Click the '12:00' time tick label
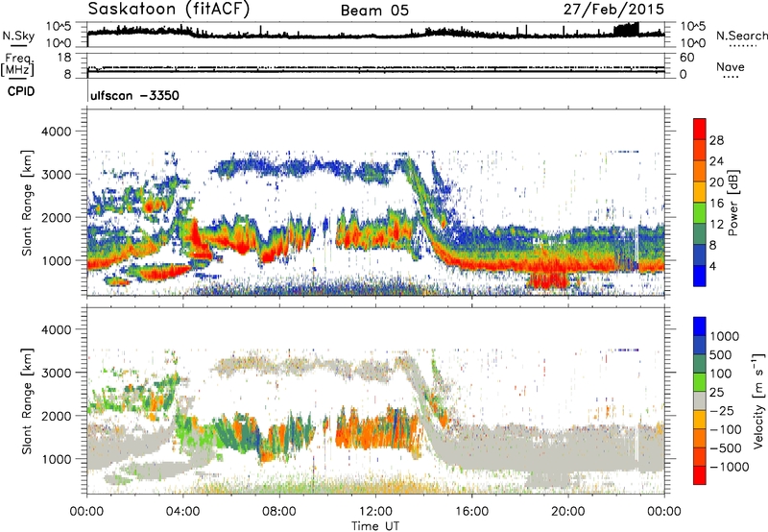Image resolution: width=768 pixels, height=532 pixels. 375,512
